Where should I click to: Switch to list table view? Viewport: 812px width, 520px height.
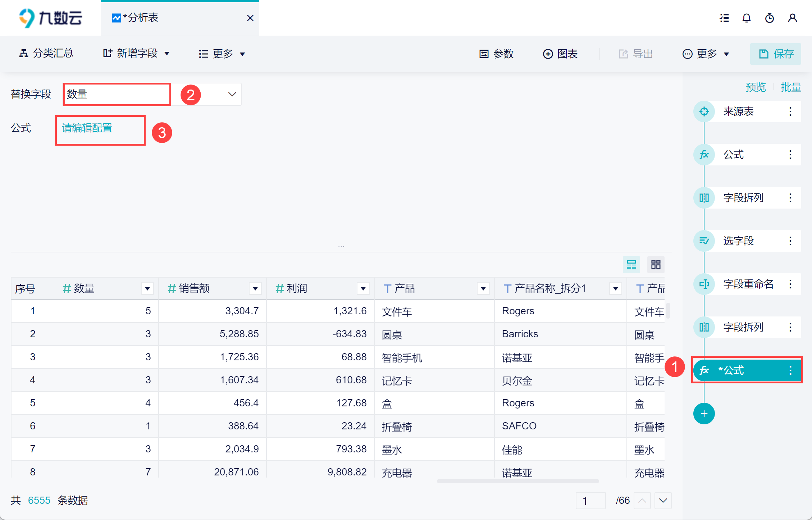tap(631, 265)
